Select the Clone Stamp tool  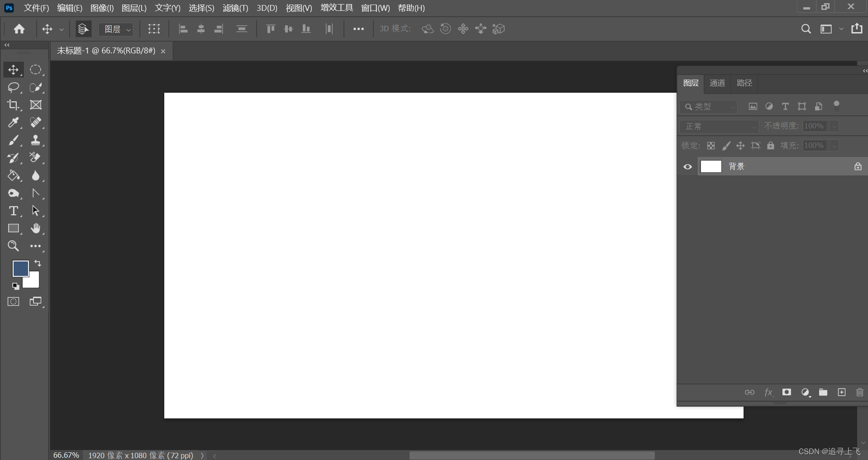pos(36,140)
